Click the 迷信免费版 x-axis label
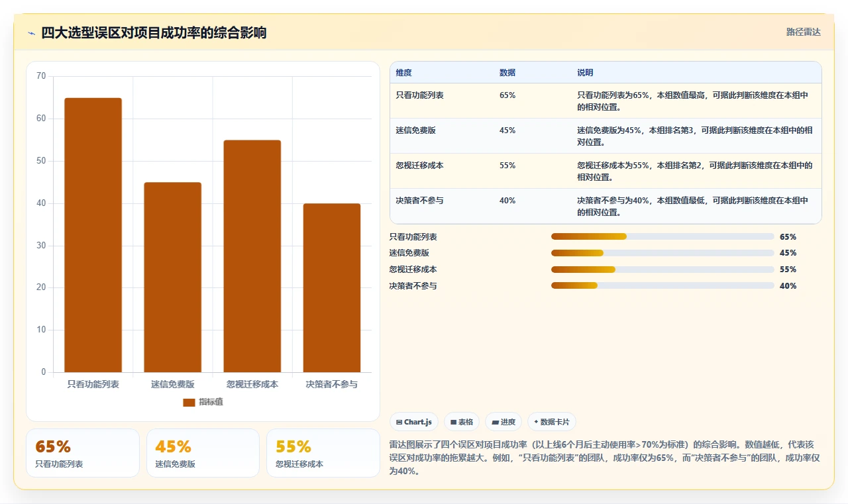Viewport: 848px width, 504px height. (x=172, y=384)
